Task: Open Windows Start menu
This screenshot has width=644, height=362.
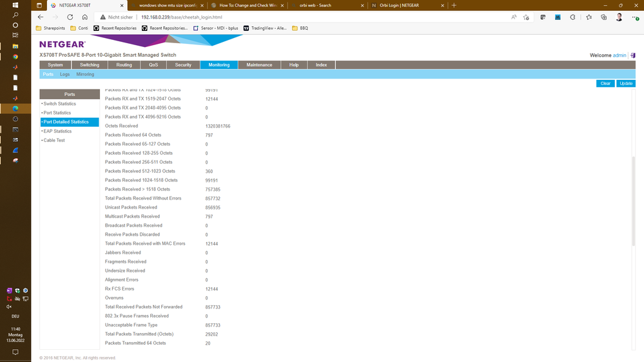Action: 15,5
